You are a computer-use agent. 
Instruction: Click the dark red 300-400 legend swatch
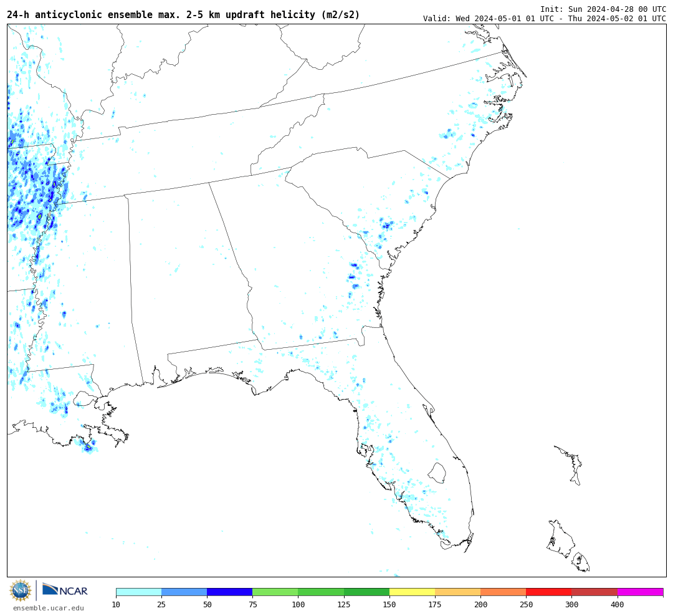click(594, 592)
